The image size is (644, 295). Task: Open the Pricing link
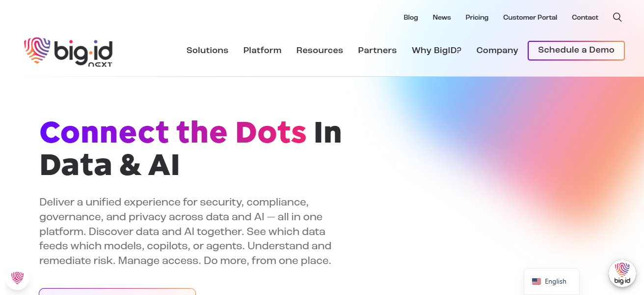pos(477,17)
